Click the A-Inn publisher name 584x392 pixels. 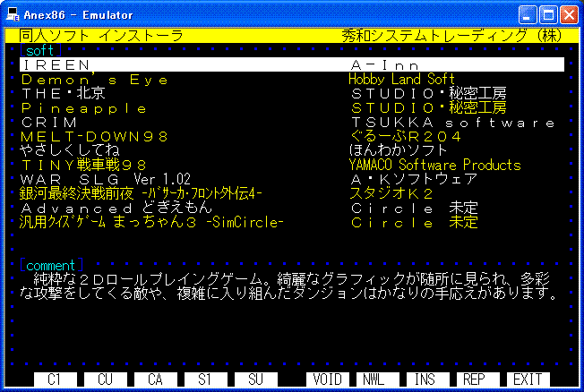pyautogui.click(x=385, y=64)
